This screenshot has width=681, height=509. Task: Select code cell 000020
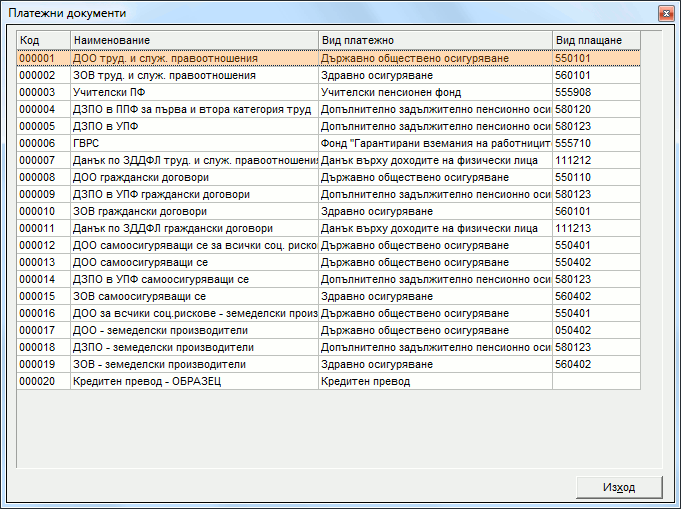pos(43,381)
